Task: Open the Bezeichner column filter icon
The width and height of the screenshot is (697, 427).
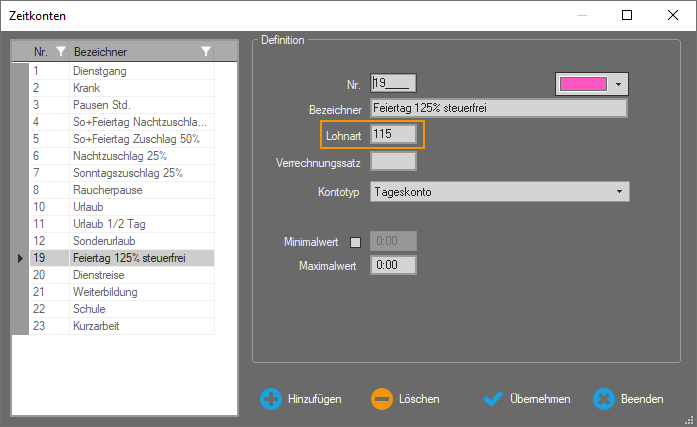Action: point(205,52)
